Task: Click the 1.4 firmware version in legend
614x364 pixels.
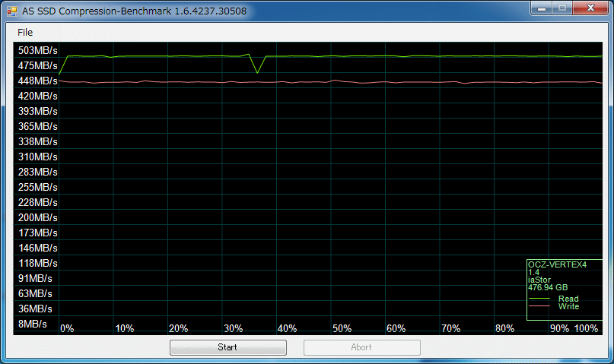Action: tap(533, 273)
